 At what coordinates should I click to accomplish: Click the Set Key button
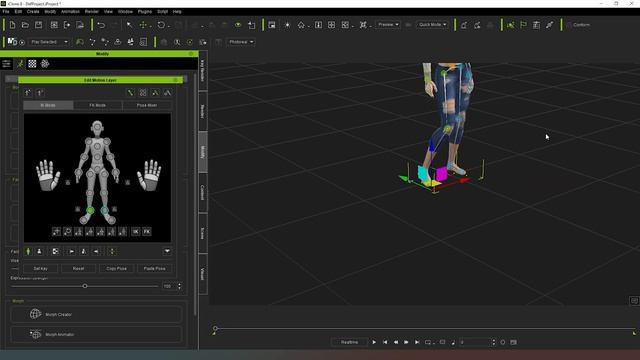pos(40,269)
